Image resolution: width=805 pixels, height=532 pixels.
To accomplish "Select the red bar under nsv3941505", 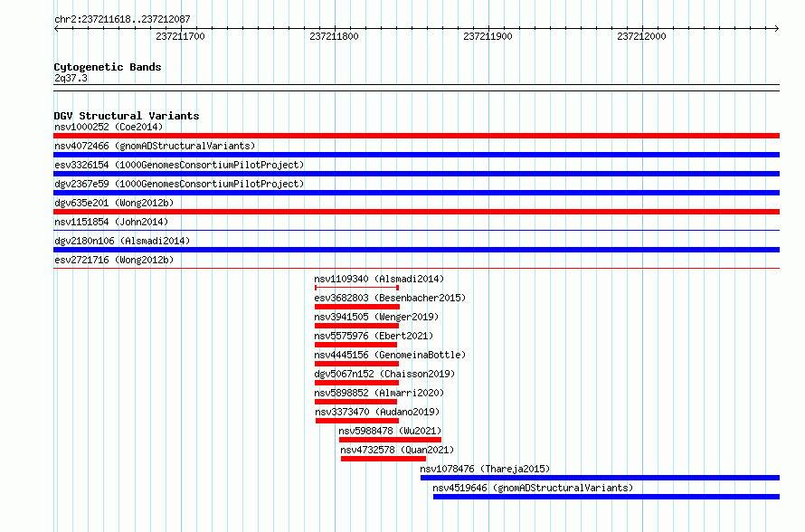I will click(x=356, y=326).
